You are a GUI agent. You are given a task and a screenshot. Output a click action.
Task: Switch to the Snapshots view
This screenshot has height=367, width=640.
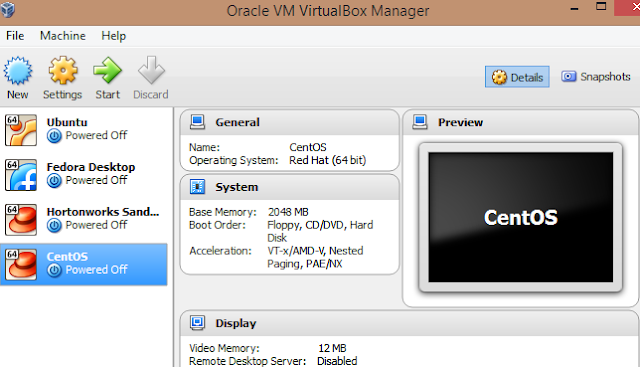point(596,77)
